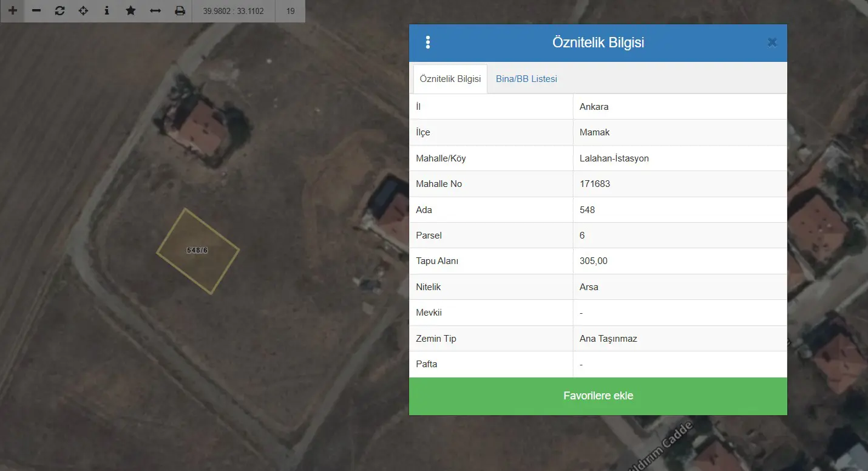Locate my position with the crosshair icon
868x471 pixels.
click(83, 11)
